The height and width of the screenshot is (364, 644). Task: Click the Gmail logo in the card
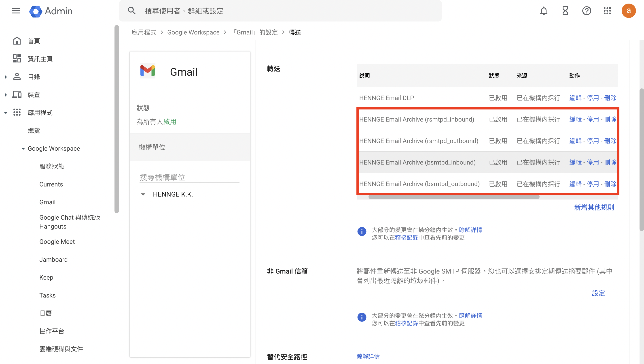click(x=148, y=71)
